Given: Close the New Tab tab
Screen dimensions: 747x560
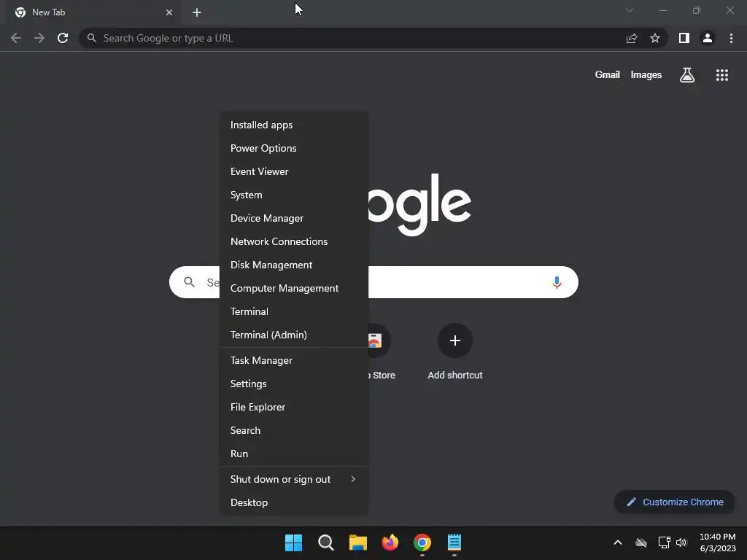Looking at the screenshot, I should click(x=169, y=12).
